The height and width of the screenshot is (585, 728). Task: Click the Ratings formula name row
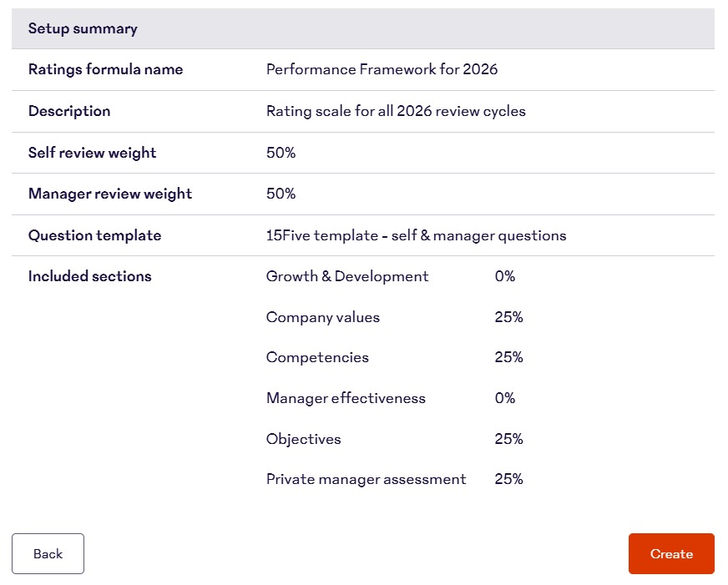tap(105, 69)
